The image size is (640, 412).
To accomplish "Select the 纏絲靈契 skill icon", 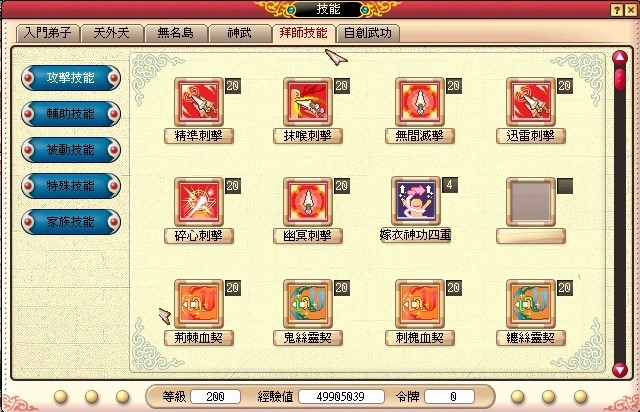I will (x=531, y=304).
